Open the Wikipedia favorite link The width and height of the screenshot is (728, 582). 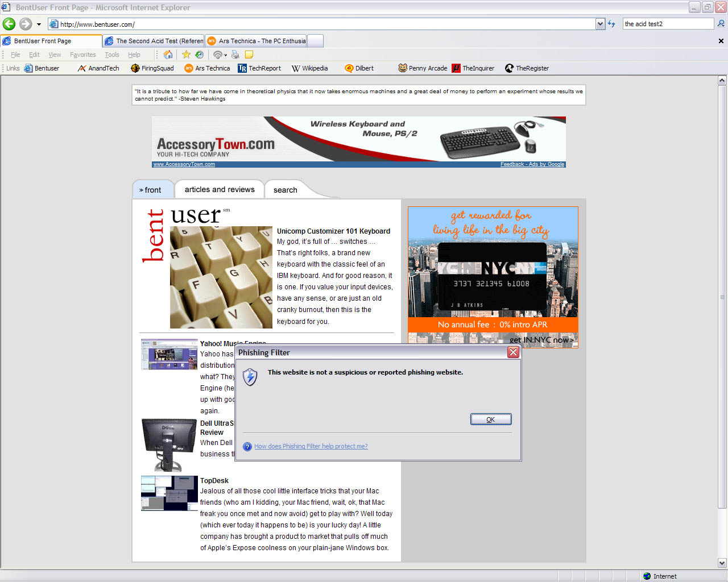point(309,68)
